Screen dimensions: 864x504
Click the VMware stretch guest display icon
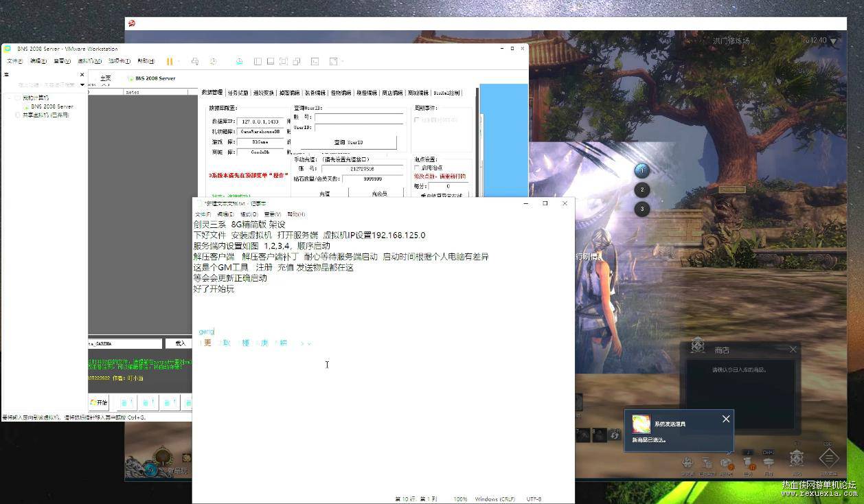click(334, 61)
